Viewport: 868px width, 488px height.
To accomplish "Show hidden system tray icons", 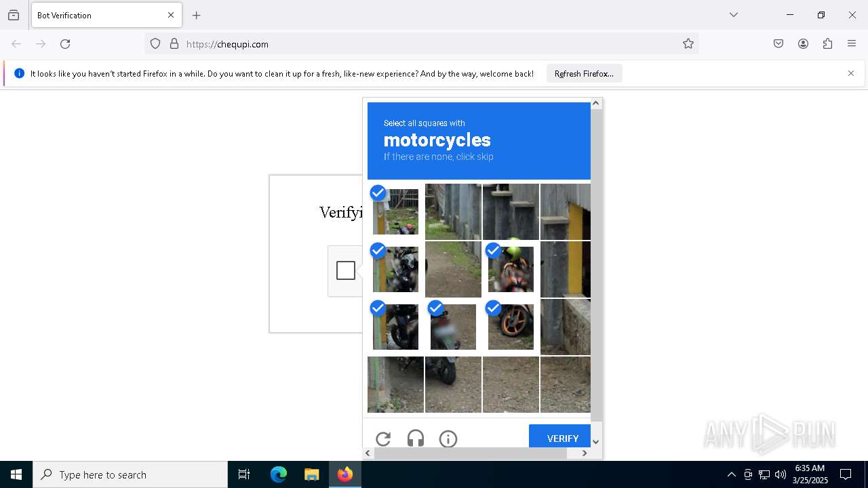I will [x=731, y=474].
